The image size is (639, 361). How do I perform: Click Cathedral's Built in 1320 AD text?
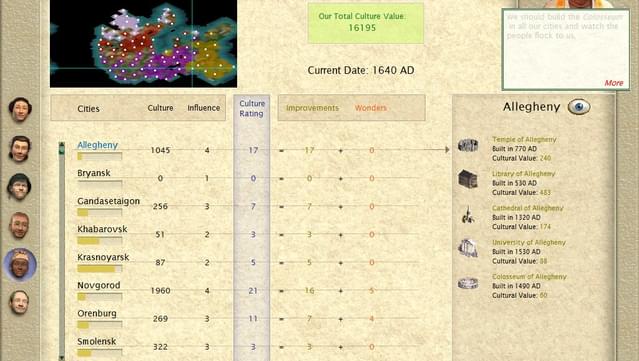516,217
